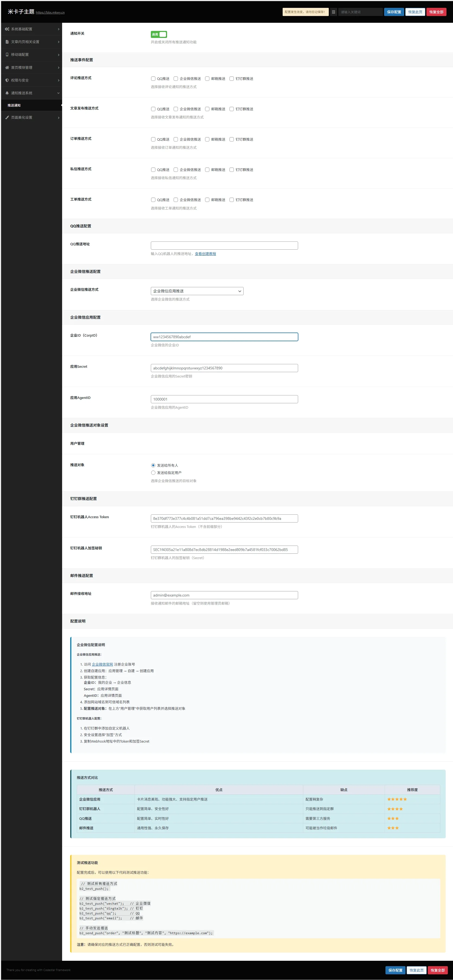Click the document icon beside 文章内页相关设置

tap(7, 42)
